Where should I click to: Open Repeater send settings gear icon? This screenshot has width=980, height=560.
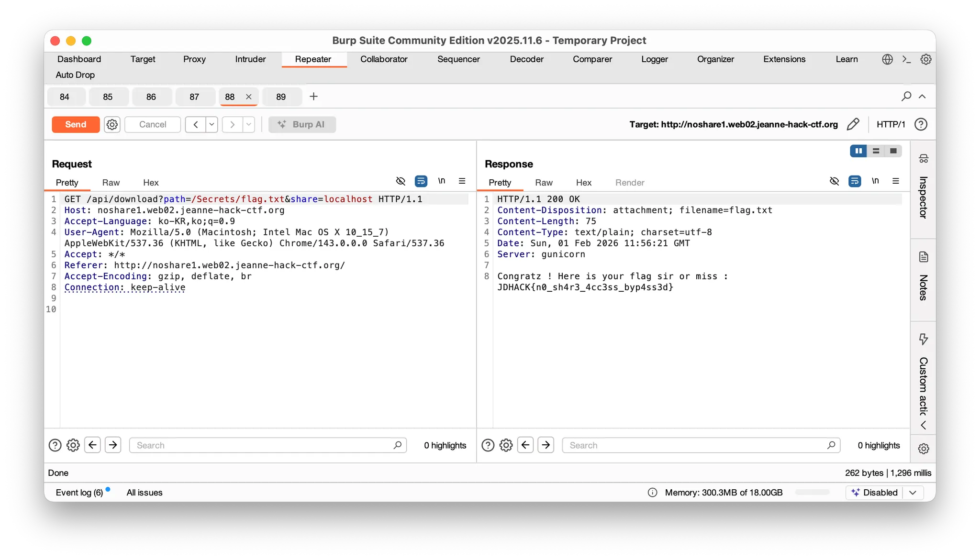click(x=112, y=124)
